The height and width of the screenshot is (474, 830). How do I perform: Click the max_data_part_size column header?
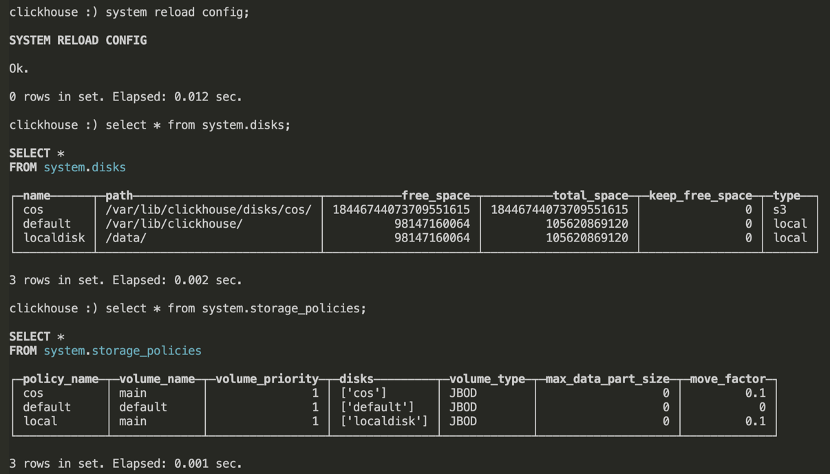click(x=608, y=379)
